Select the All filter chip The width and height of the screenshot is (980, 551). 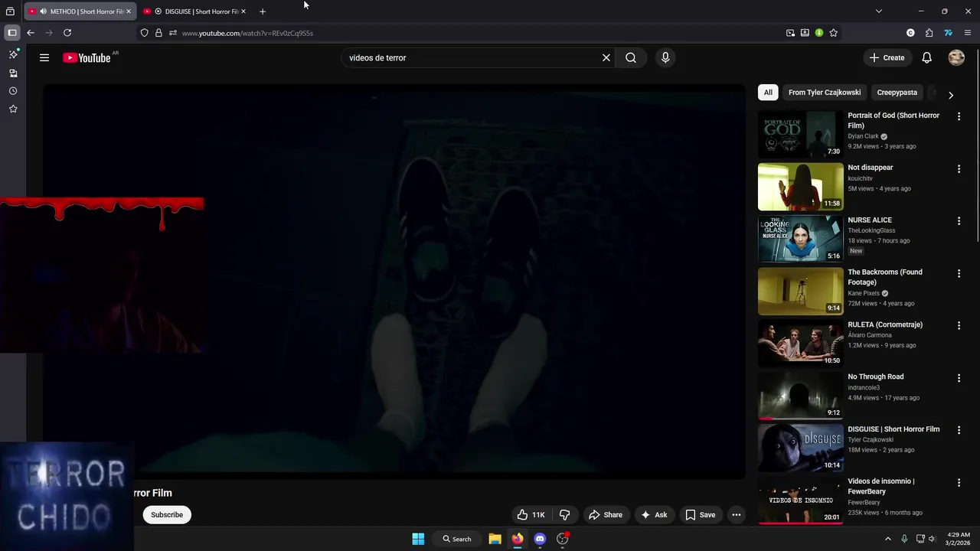pos(768,93)
